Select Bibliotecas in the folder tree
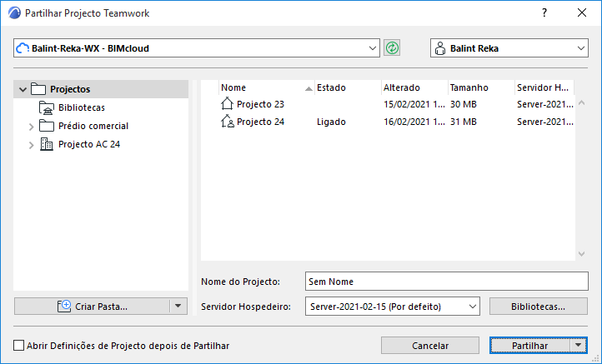 pyautogui.click(x=82, y=107)
